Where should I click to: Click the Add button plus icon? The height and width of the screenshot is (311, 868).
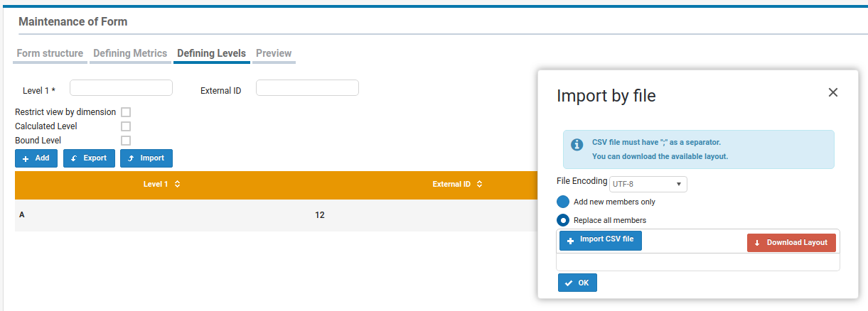[26, 158]
